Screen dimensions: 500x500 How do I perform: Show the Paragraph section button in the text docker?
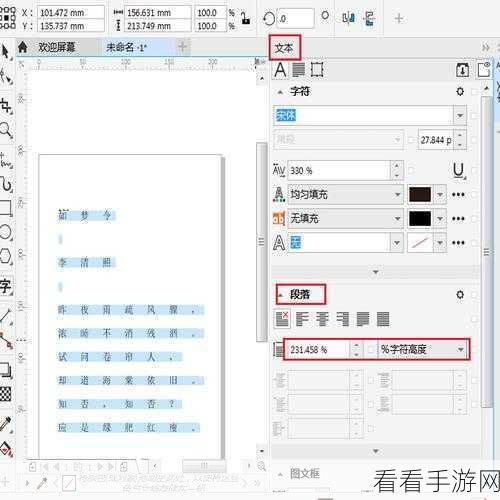pyautogui.click(x=299, y=70)
